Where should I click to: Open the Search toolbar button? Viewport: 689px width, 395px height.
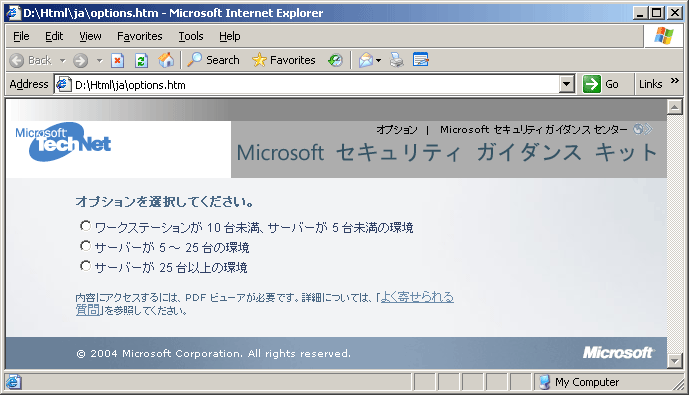pyautogui.click(x=213, y=60)
